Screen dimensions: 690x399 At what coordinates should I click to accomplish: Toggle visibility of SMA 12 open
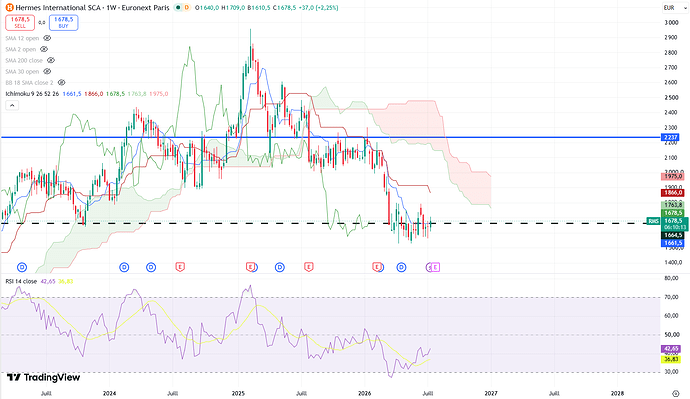(x=47, y=38)
